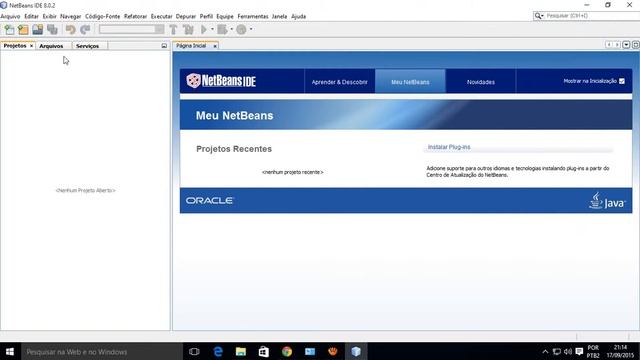Click the NetBeans IDE logo
The image size is (640, 360).
pos(221,81)
